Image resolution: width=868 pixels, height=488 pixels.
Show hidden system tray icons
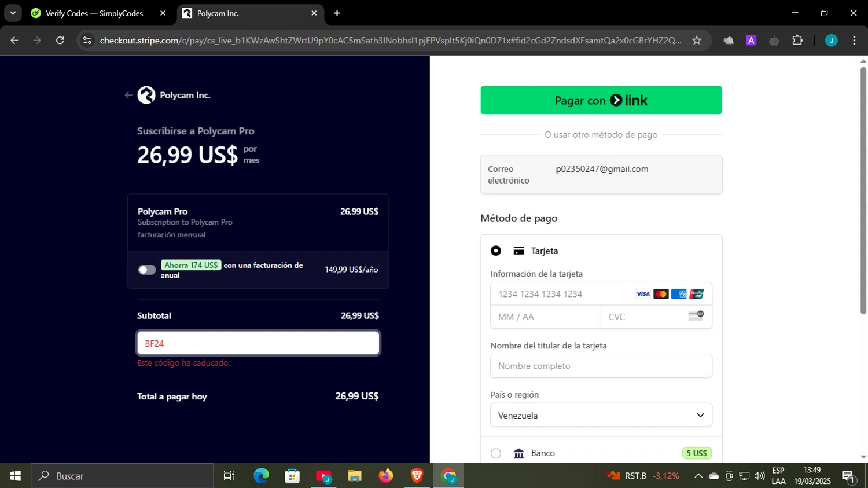698,476
